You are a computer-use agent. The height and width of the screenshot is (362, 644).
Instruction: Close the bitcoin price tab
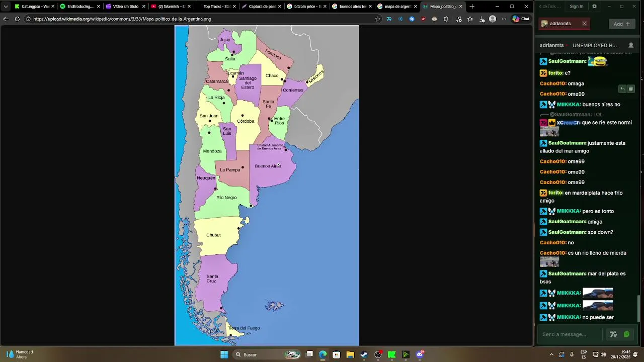(x=325, y=7)
